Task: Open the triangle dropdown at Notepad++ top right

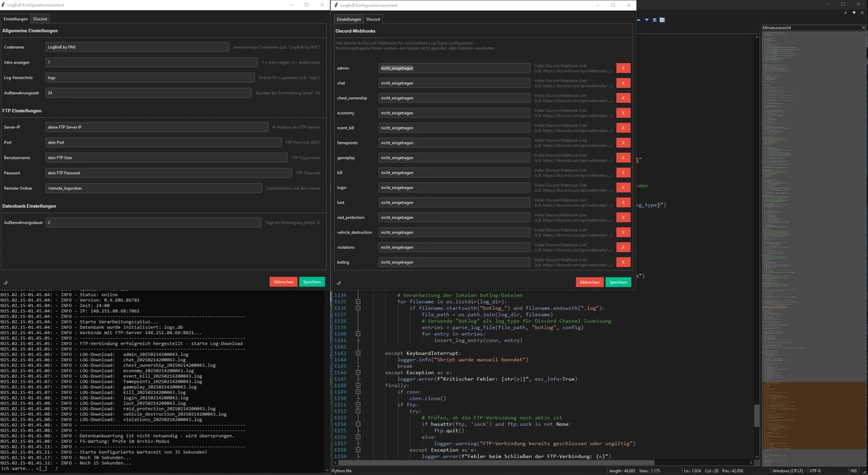Action: pos(853,12)
